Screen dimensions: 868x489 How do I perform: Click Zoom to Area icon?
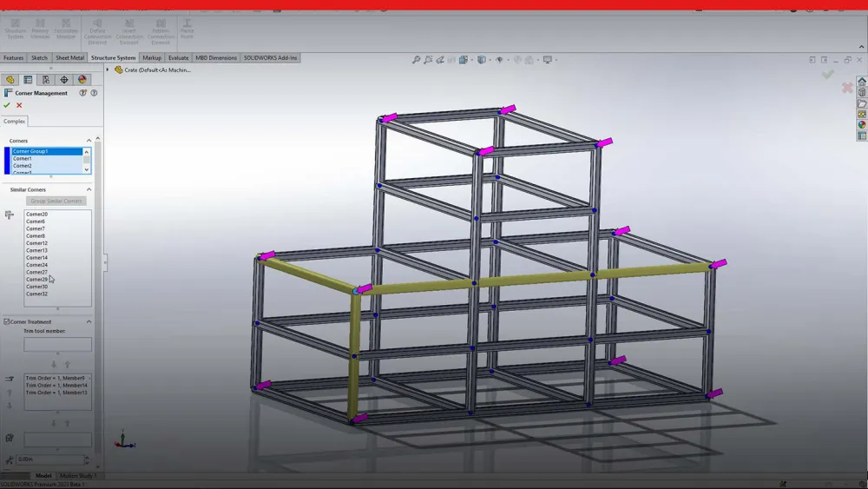point(428,60)
